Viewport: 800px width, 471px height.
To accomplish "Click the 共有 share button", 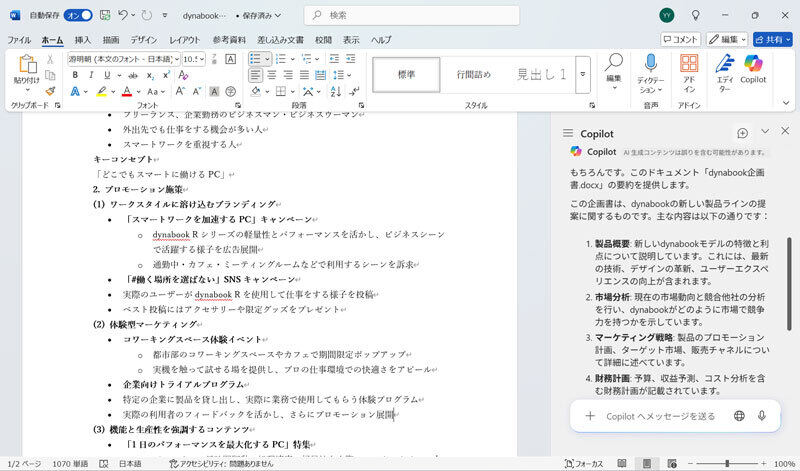I will [772, 39].
